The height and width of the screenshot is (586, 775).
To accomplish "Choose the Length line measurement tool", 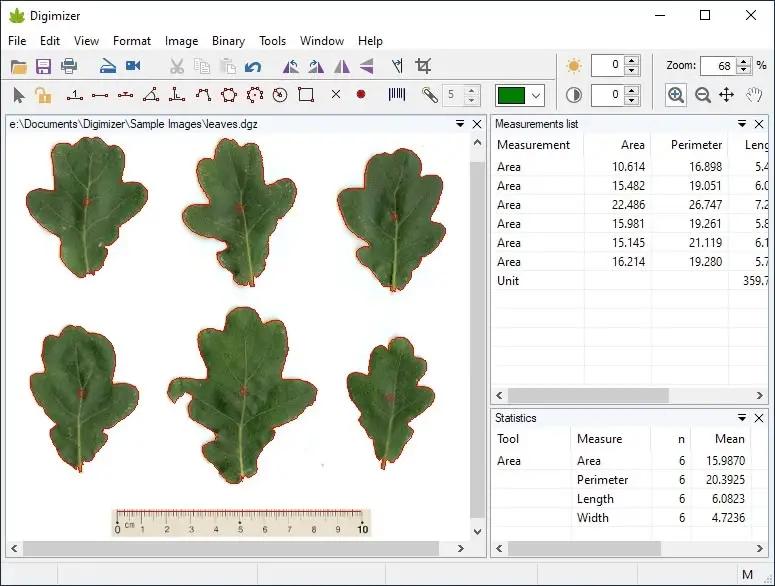I will point(100,95).
